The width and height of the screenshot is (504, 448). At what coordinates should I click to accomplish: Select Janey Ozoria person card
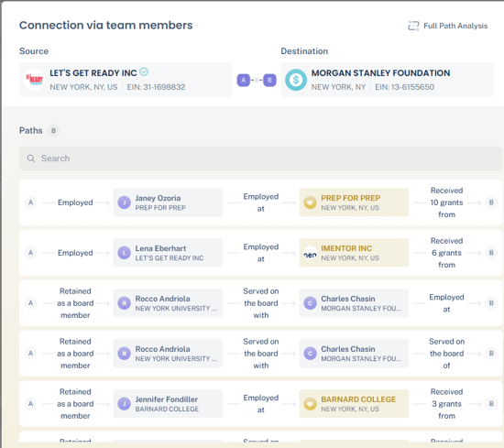click(x=168, y=202)
